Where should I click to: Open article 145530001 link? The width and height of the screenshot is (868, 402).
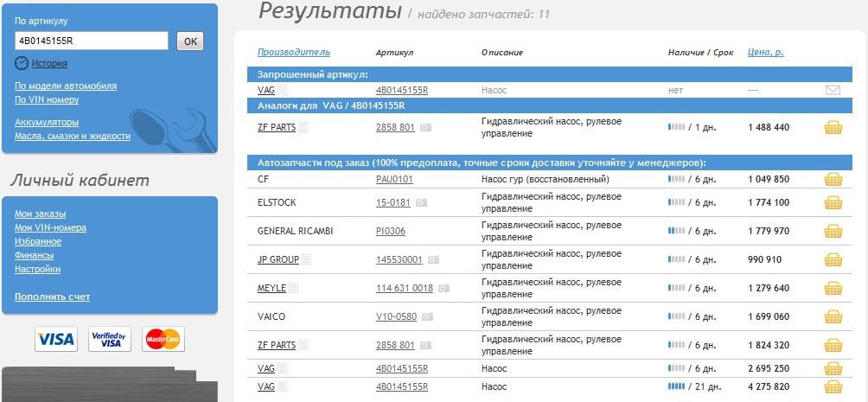(399, 259)
